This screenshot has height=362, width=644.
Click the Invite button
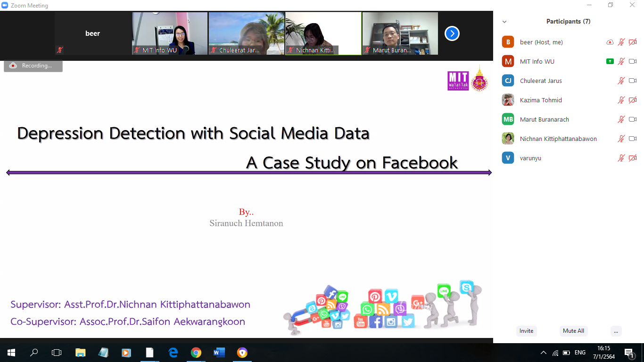point(526,331)
